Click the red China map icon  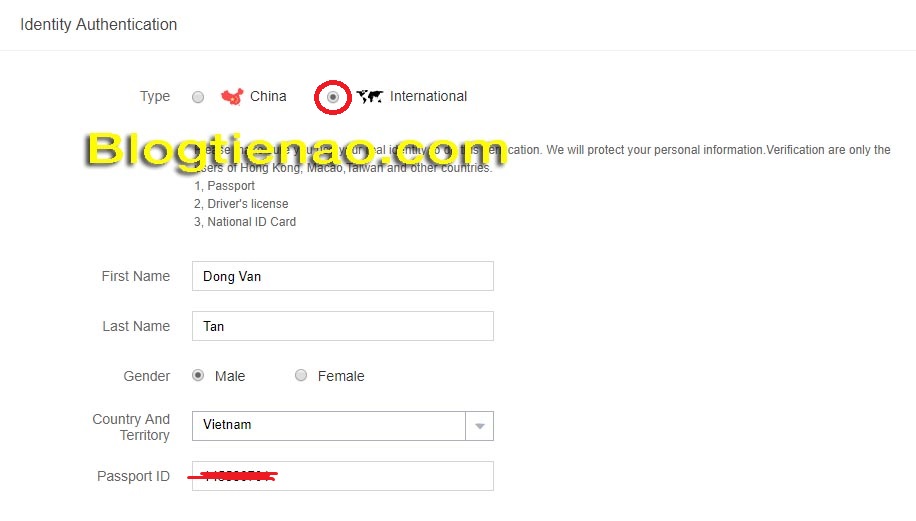click(x=232, y=96)
